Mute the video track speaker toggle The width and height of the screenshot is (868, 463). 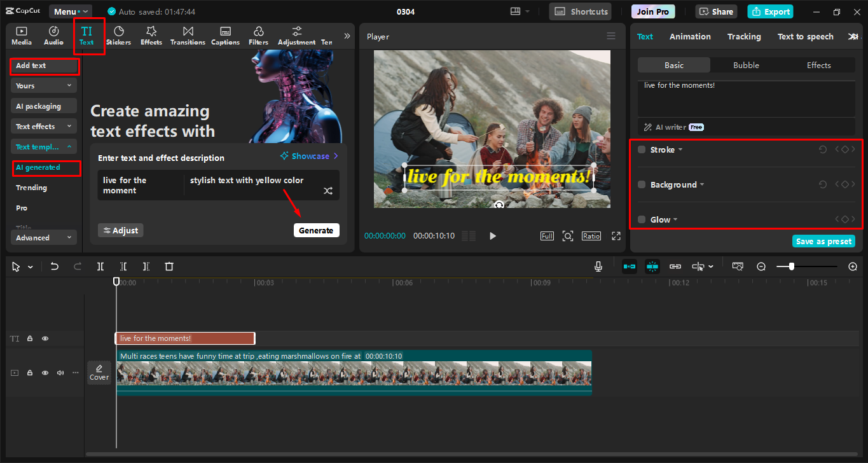point(60,372)
